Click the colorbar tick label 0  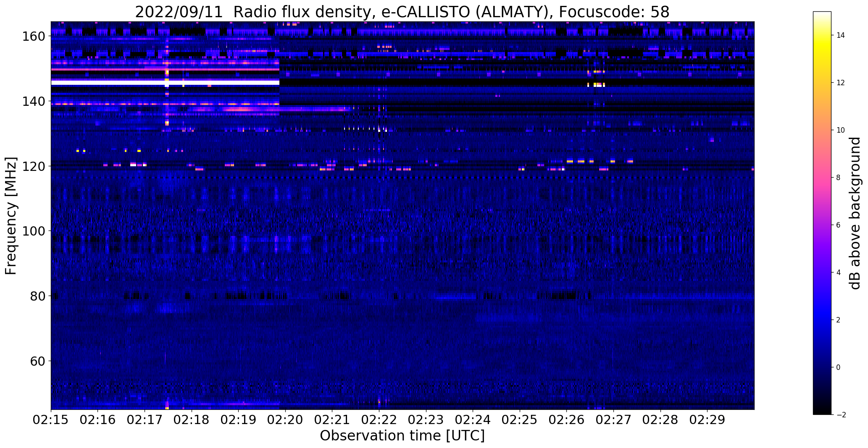click(x=839, y=367)
